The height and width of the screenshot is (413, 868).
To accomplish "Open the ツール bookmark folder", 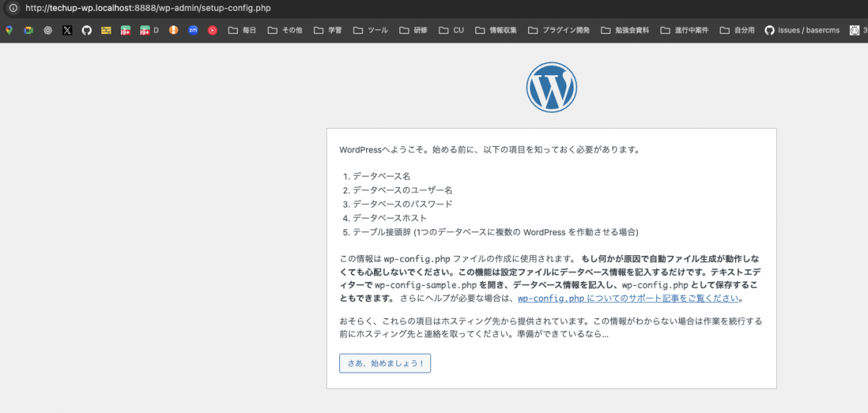I will point(370,30).
